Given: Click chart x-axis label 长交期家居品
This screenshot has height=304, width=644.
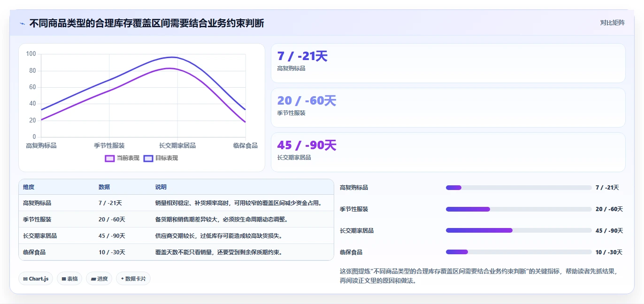Looking at the screenshot, I should tap(177, 146).
